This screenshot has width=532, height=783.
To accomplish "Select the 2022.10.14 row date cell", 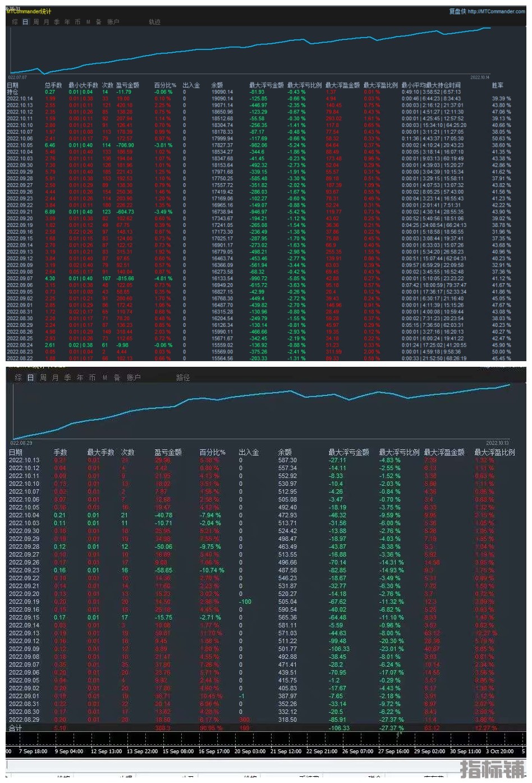I will (x=20, y=98).
